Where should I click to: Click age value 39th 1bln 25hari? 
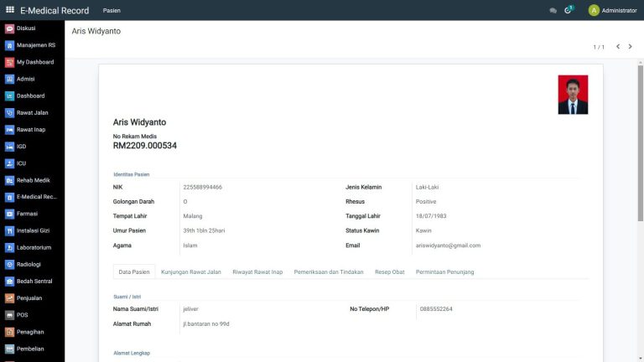(x=204, y=230)
